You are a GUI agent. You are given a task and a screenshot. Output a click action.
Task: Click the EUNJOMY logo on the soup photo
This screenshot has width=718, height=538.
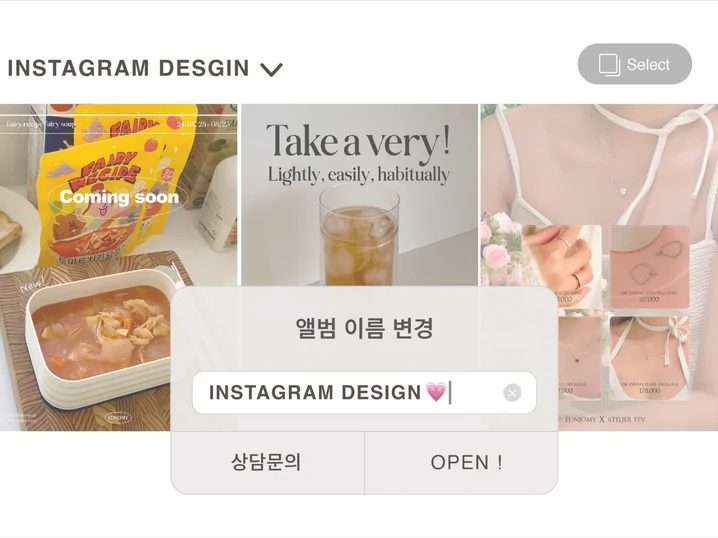click(x=118, y=418)
